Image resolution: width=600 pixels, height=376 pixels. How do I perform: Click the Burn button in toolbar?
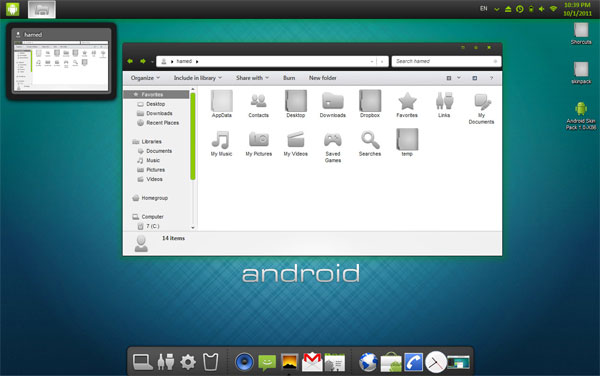(x=289, y=78)
